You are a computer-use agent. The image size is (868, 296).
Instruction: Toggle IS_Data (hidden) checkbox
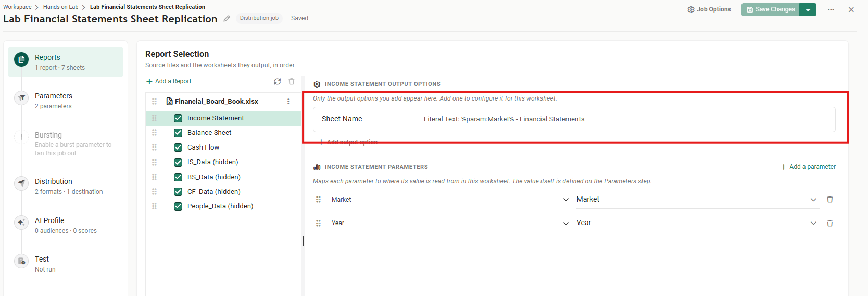[178, 162]
